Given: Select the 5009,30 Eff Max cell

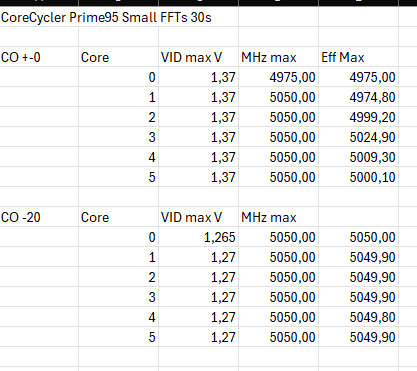Looking at the screenshot, I should [358, 157].
